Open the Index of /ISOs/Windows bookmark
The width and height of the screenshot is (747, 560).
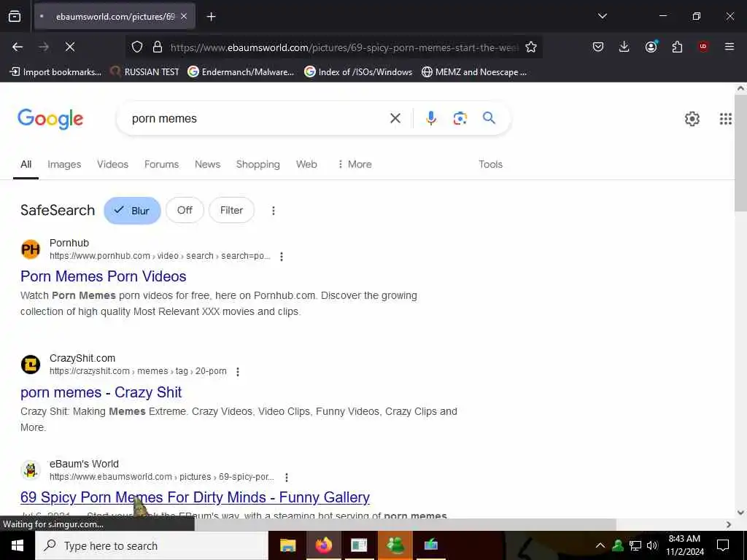pos(358,72)
